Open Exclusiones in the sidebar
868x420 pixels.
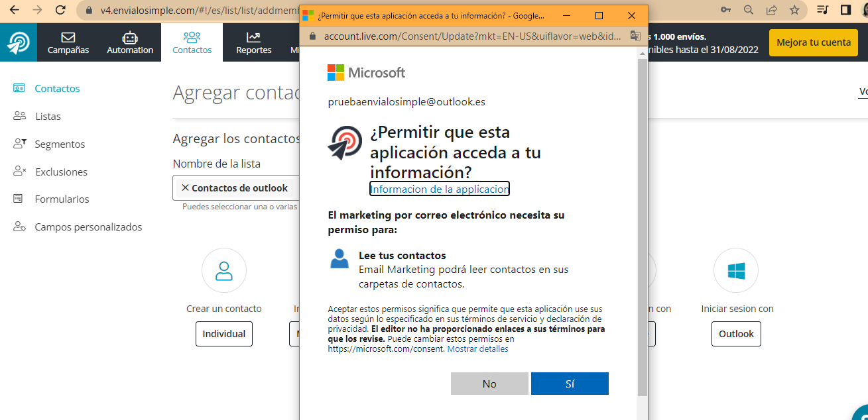tap(61, 172)
